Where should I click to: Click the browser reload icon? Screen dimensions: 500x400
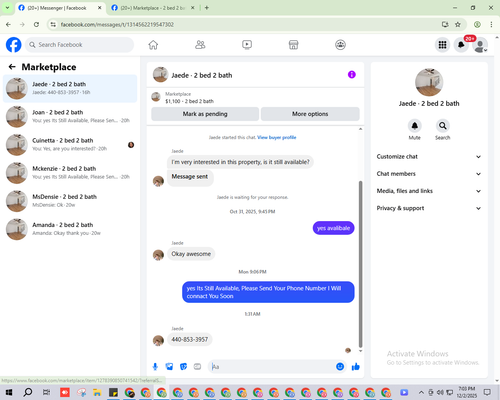(36, 24)
